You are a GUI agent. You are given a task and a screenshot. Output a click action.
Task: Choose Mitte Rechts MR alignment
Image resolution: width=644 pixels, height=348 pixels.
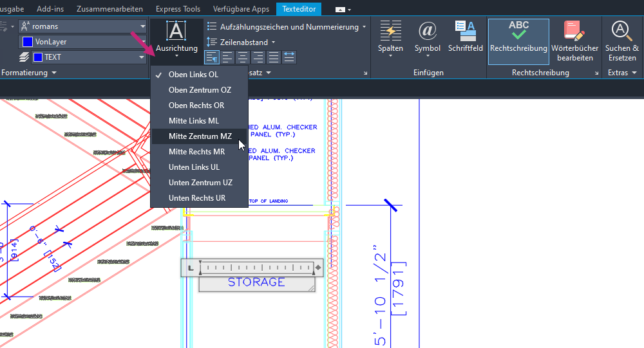200,152
